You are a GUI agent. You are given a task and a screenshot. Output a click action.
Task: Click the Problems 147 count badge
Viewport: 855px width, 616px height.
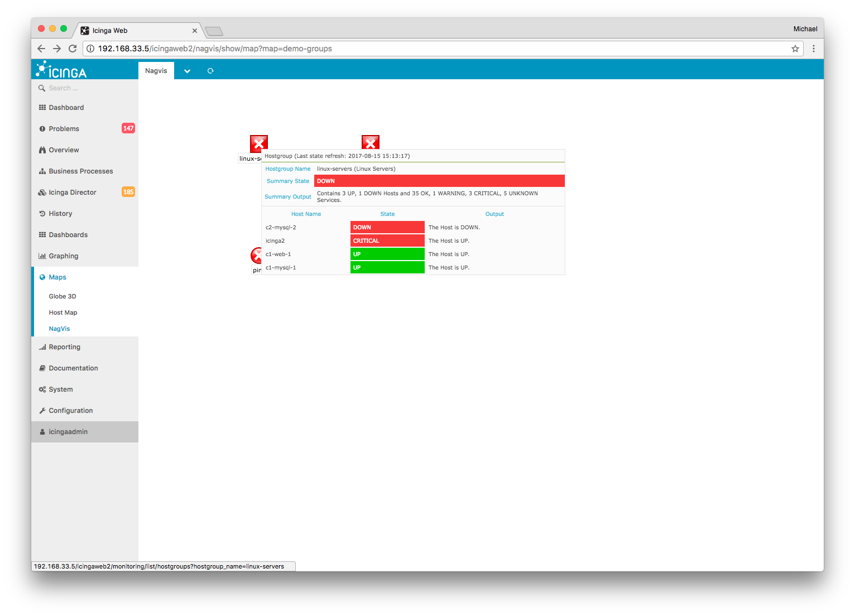pyautogui.click(x=128, y=128)
